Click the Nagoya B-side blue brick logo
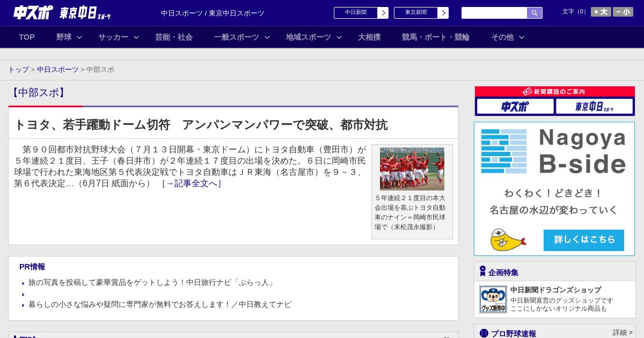Screen dimensions: 644x338 click(x=504, y=151)
